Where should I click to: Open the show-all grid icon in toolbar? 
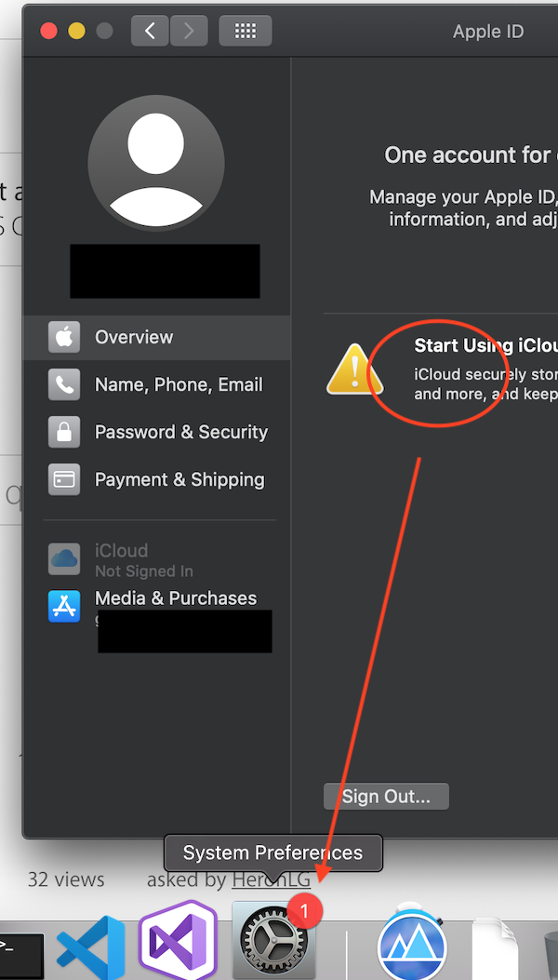246,31
